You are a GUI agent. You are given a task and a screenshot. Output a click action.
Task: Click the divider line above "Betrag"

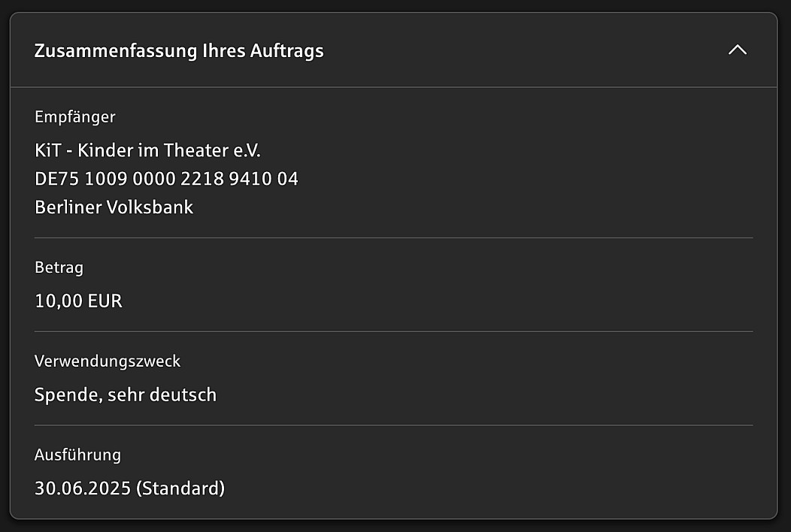pos(393,237)
